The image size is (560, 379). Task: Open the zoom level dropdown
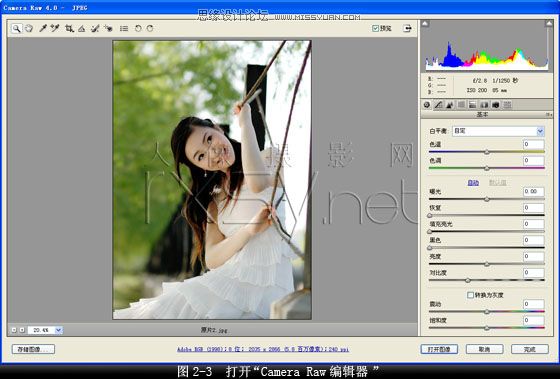pyautogui.click(x=59, y=330)
